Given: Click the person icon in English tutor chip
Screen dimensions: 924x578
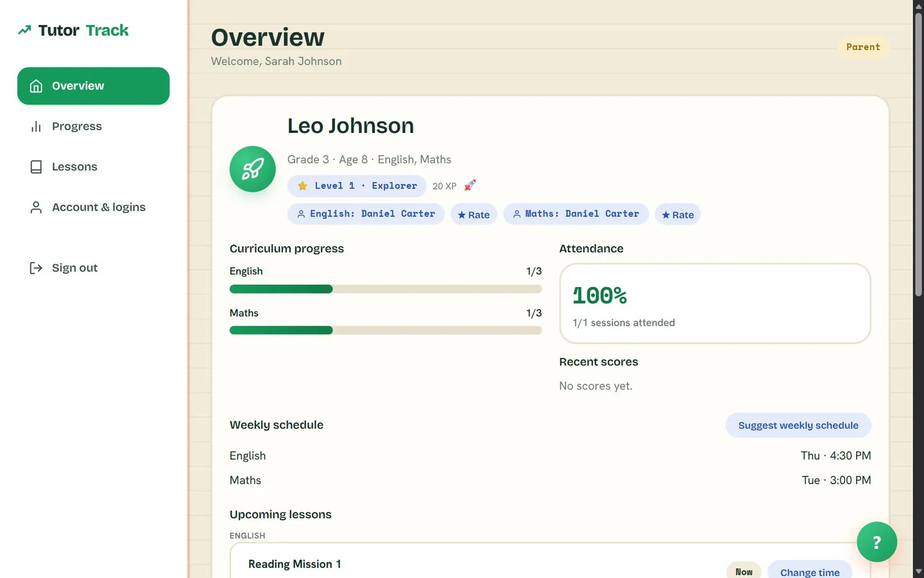Looking at the screenshot, I should click(301, 214).
